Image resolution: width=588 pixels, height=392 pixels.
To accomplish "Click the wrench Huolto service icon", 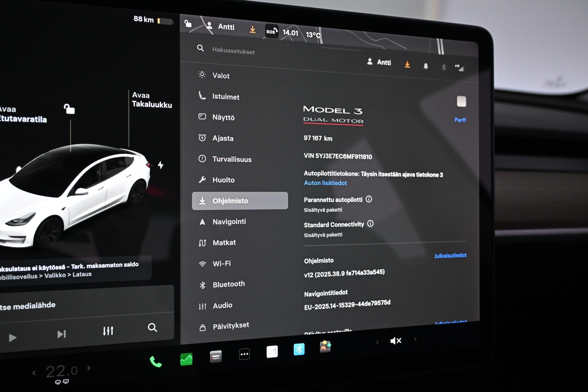I will 202,179.
